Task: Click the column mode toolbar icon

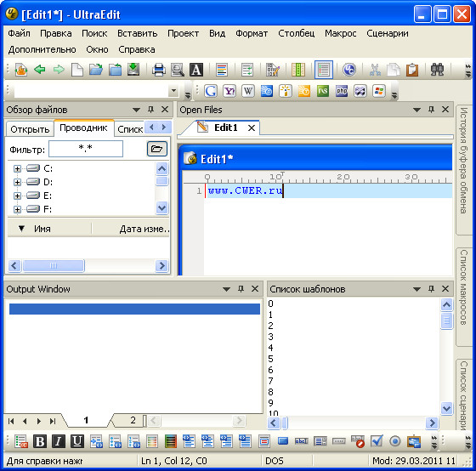Action: [298, 70]
